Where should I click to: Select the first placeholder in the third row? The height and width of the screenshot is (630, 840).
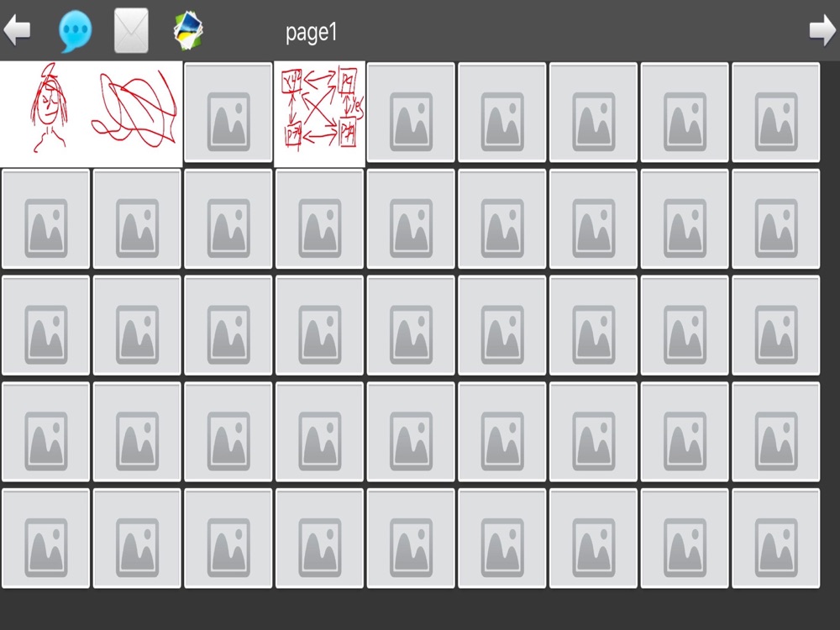[46, 325]
